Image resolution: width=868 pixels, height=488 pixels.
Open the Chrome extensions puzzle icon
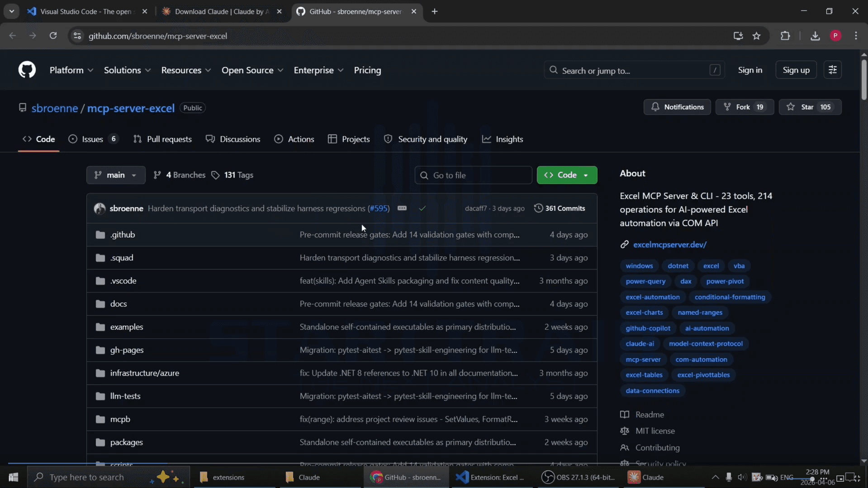click(785, 36)
